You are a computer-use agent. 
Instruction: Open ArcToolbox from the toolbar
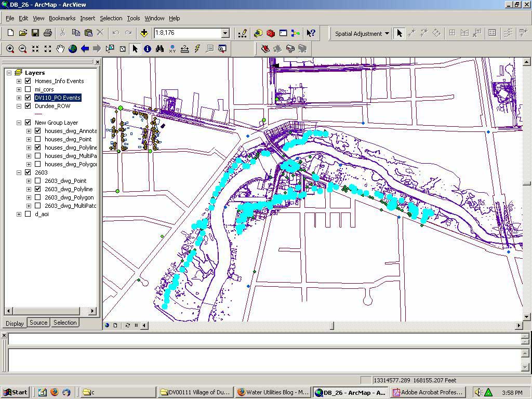(x=271, y=33)
